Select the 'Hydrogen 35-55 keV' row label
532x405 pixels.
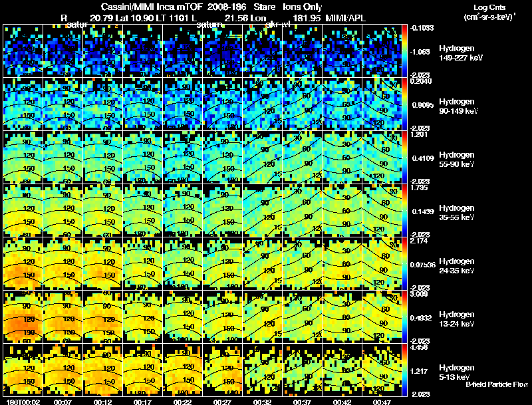click(x=457, y=213)
